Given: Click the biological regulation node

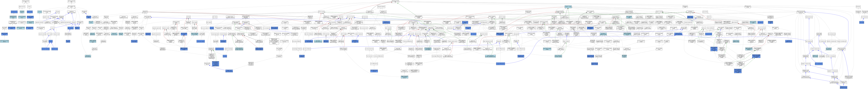Looking at the screenshot, I should click(x=381, y=7).
